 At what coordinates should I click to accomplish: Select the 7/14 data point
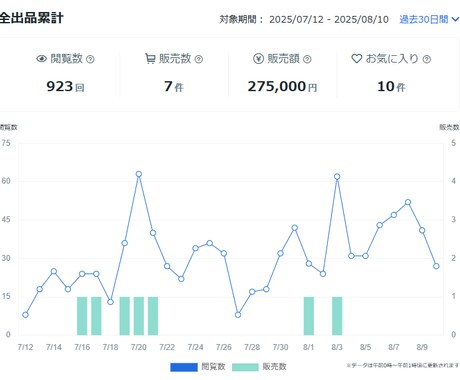pyautogui.click(x=54, y=271)
